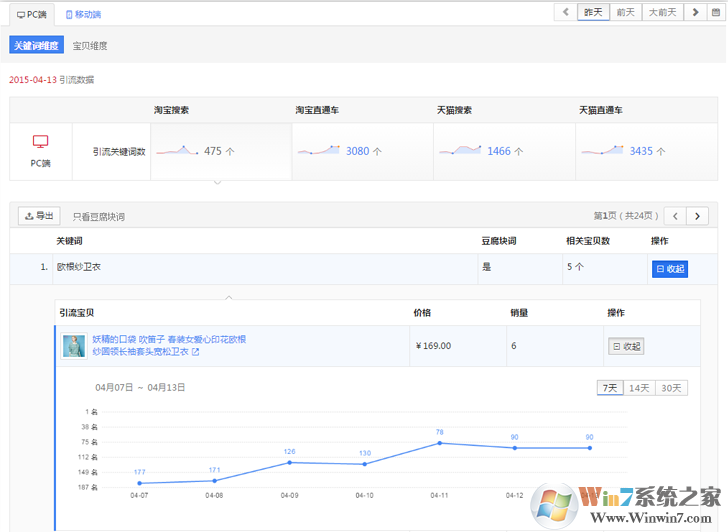
Task: Open the calendar date picker icon
Action: pyautogui.click(x=715, y=12)
